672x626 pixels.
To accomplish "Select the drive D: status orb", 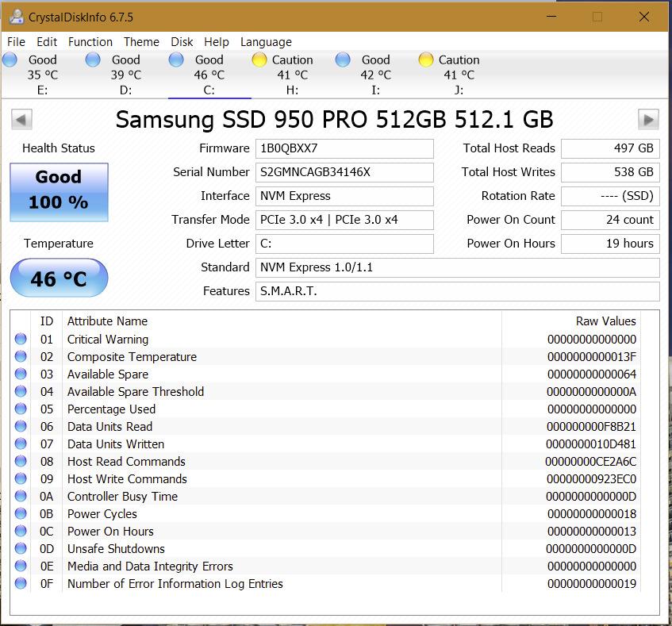I will [93, 60].
